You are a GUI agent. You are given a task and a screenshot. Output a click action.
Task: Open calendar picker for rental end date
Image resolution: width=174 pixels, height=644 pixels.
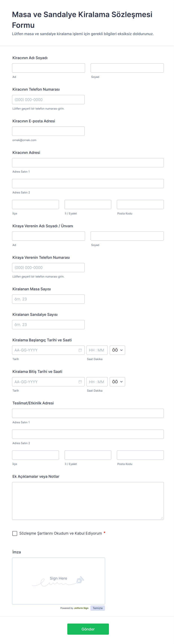[x=80, y=381]
